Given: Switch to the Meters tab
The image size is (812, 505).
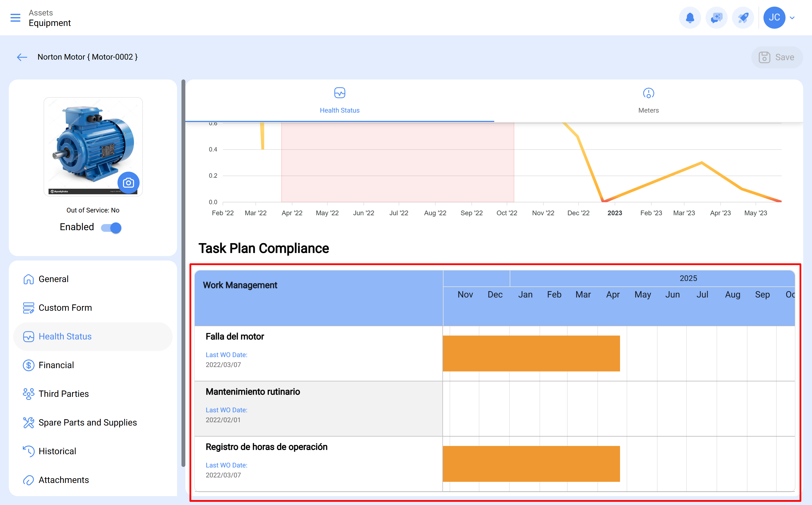Looking at the screenshot, I should click(x=648, y=100).
